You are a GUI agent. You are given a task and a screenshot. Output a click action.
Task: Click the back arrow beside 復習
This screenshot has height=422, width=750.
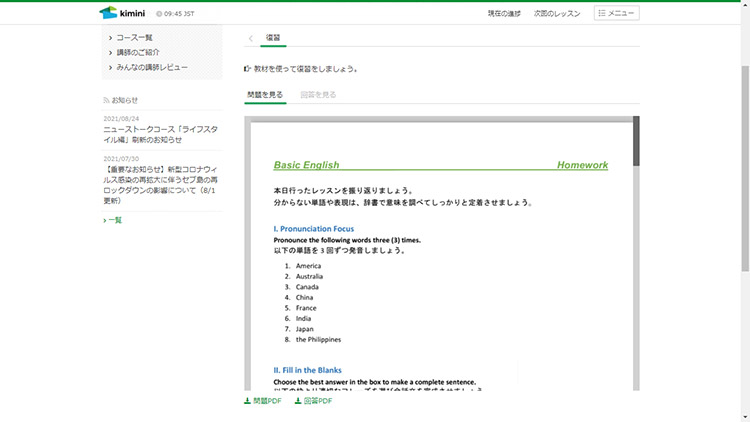[250, 38]
